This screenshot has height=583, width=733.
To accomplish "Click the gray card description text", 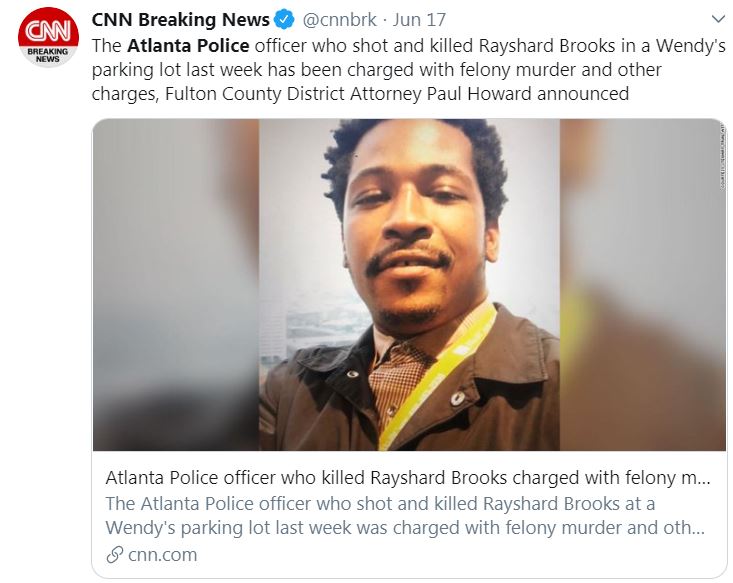I will coord(405,516).
